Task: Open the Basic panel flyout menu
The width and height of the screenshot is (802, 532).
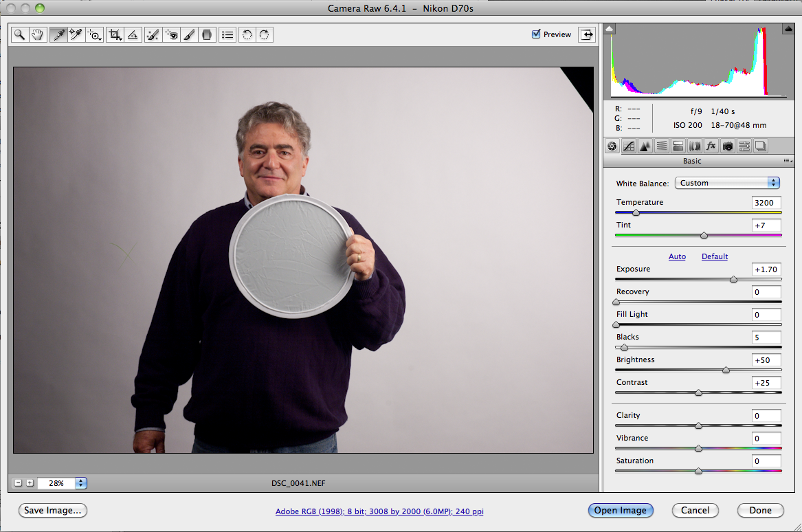Action: (788, 160)
